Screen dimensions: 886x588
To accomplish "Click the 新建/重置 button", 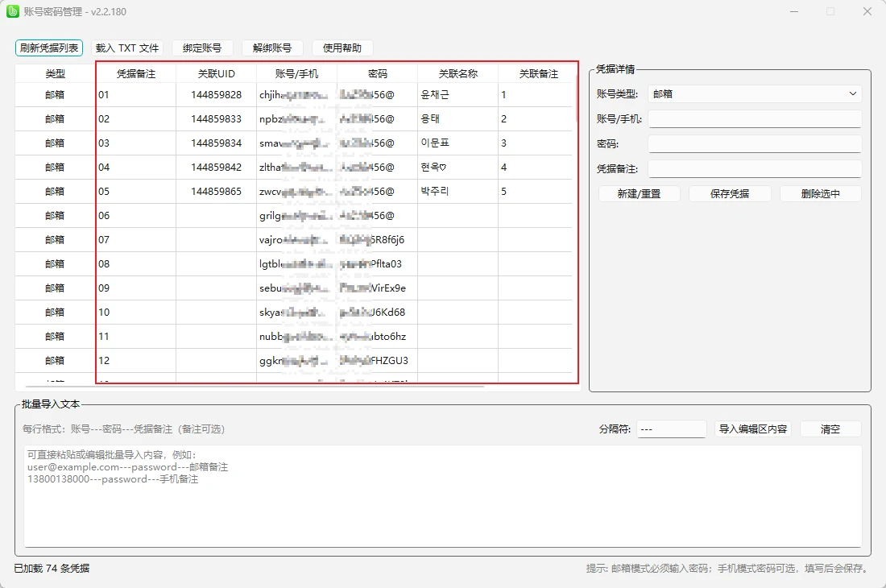I will click(x=639, y=194).
